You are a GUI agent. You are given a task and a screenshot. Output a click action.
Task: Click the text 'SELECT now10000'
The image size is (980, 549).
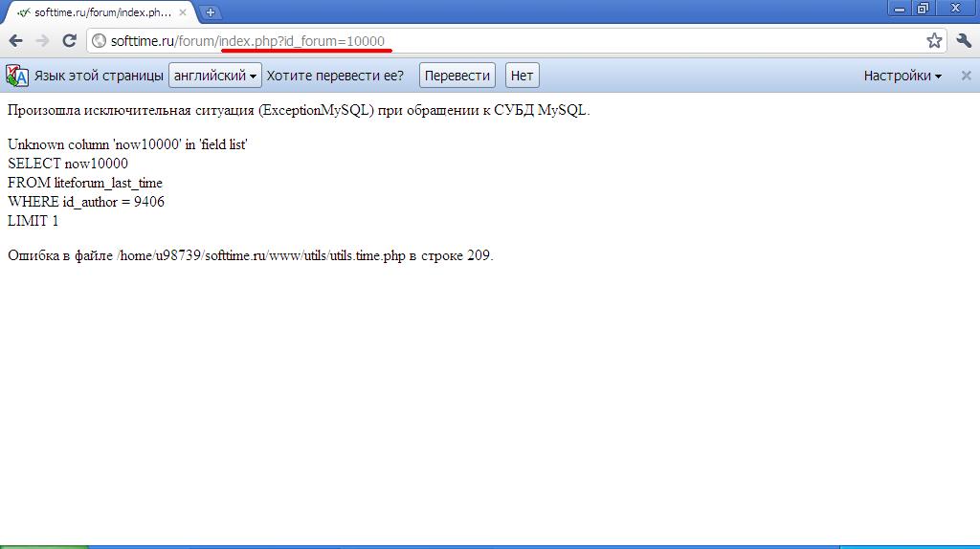[68, 164]
